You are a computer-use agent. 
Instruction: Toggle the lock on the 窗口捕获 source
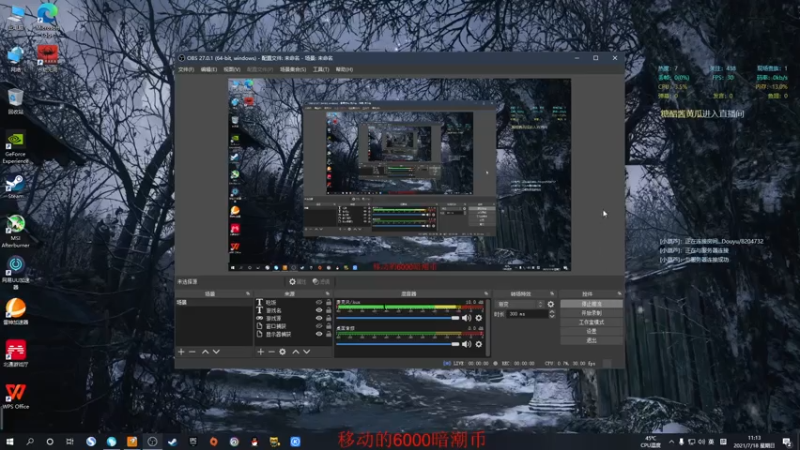tap(329, 326)
